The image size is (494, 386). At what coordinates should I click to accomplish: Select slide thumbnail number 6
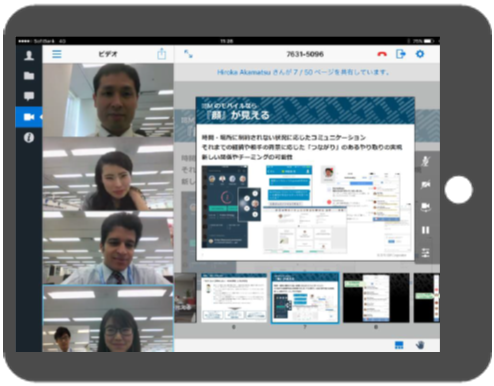point(234,298)
